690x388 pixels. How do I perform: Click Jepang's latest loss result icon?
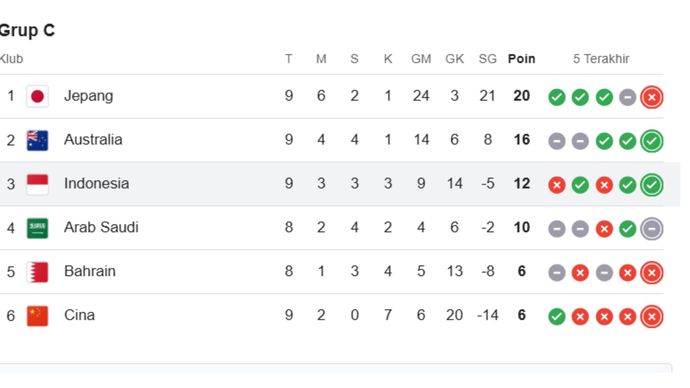[x=652, y=97]
